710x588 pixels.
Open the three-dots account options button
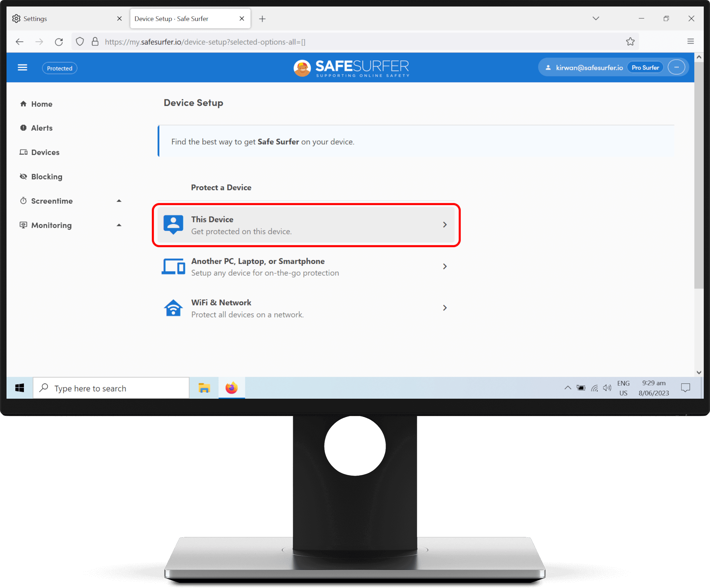(x=676, y=68)
